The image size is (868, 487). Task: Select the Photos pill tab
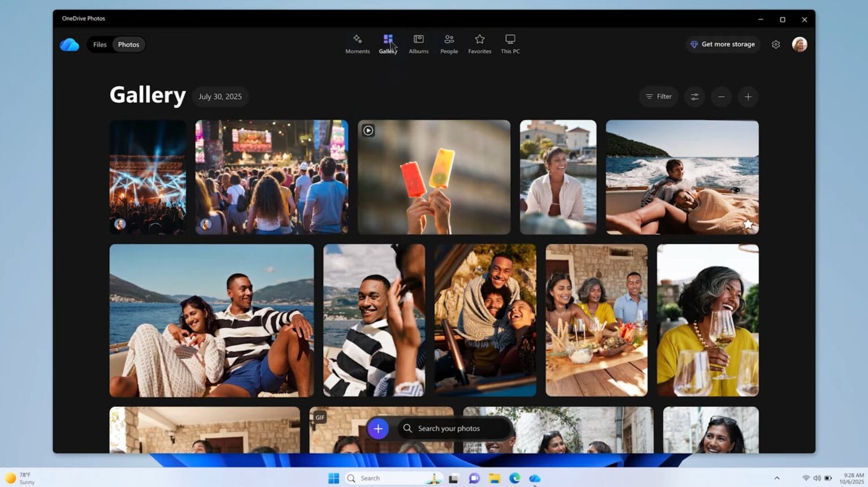click(x=128, y=44)
